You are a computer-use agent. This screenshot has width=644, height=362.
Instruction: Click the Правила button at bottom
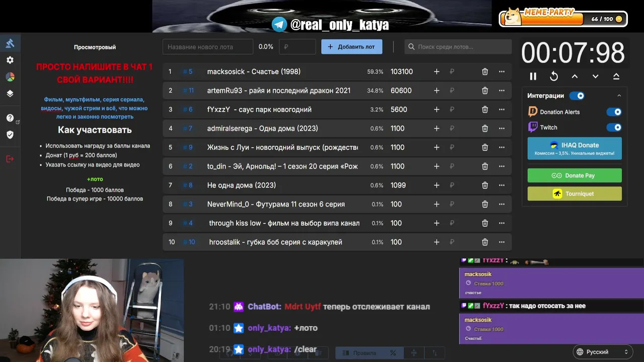point(358,353)
